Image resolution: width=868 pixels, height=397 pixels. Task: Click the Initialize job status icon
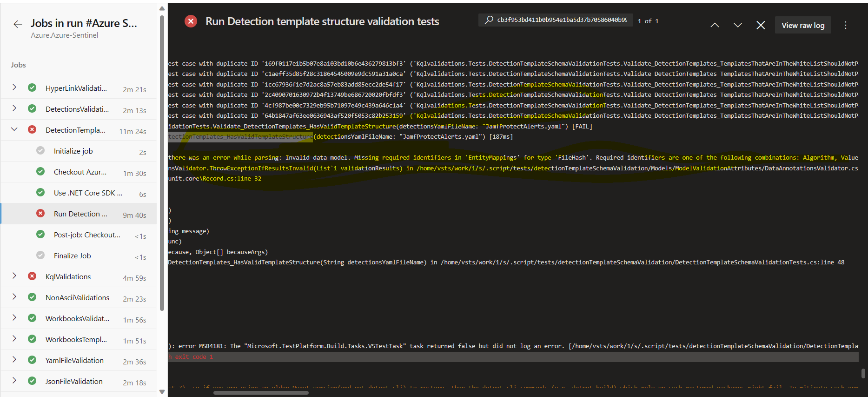40,150
